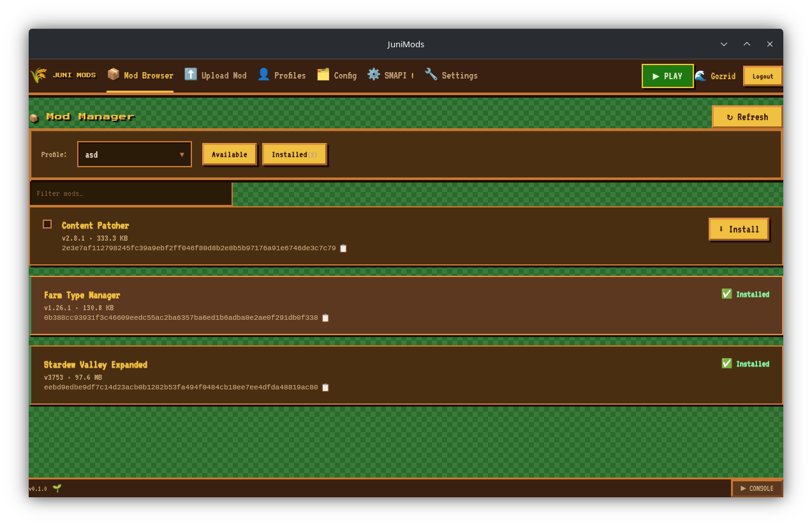
Task: Click the wave avatar icon beside Gozrid
Action: tap(700, 75)
